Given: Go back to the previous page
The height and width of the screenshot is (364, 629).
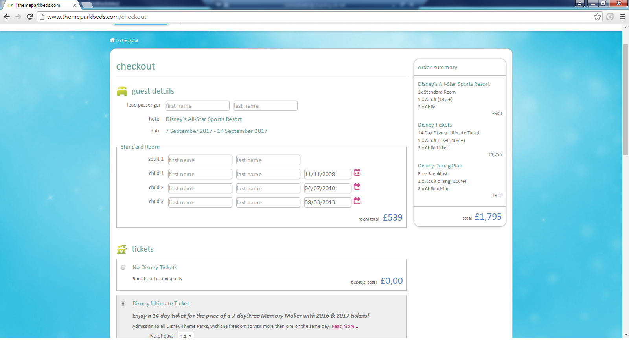Looking at the screenshot, I should pyautogui.click(x=7, y=17).
